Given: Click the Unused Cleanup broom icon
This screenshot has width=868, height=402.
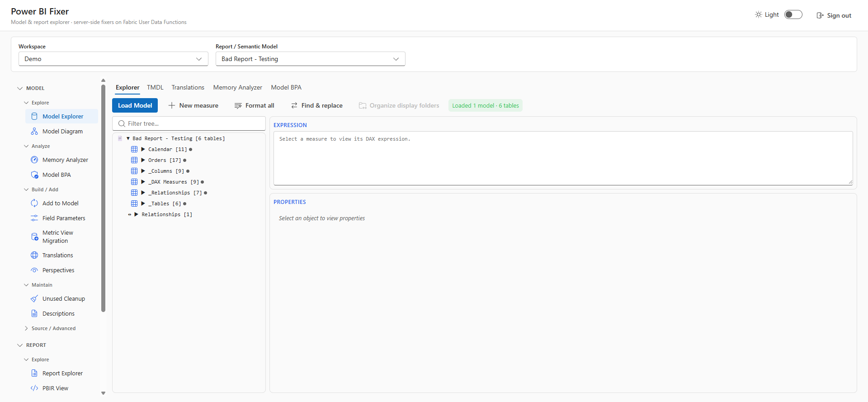Looking at the screenshot, I should click(x=34, y=298).
